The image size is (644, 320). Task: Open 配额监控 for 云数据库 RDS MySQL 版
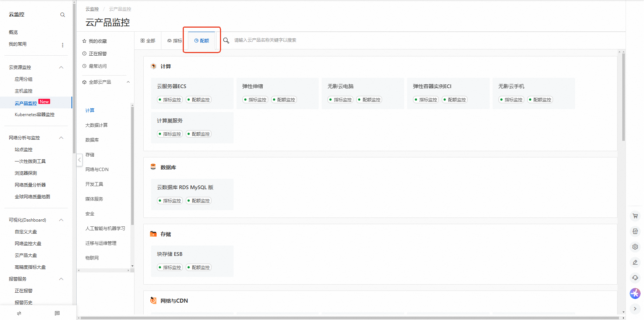tap(199, 201)
